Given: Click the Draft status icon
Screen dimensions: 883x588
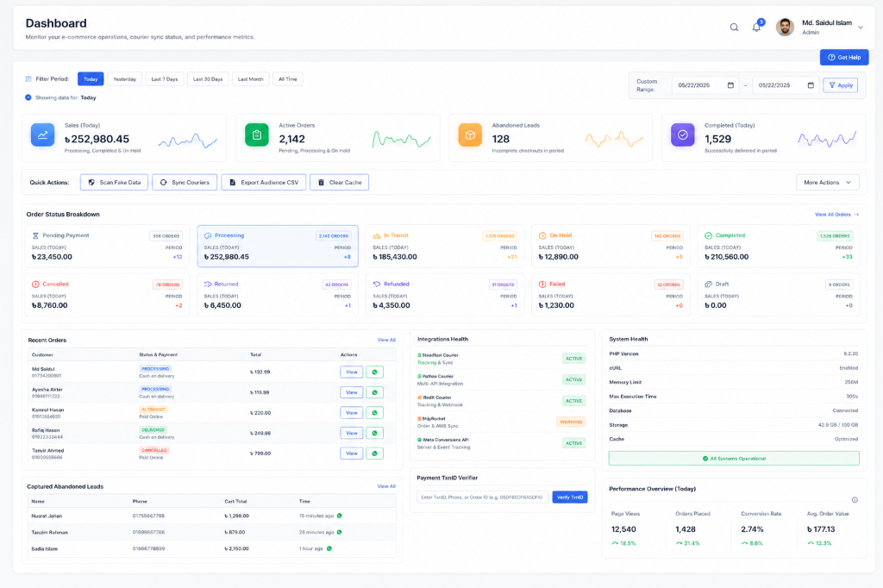Looking at the screenshot, I should [x=709, y=285].
